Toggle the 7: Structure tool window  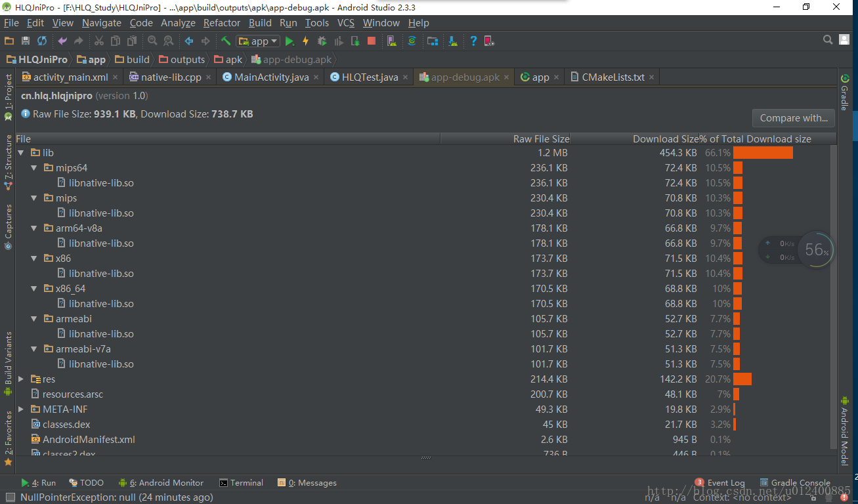point(9,162)
